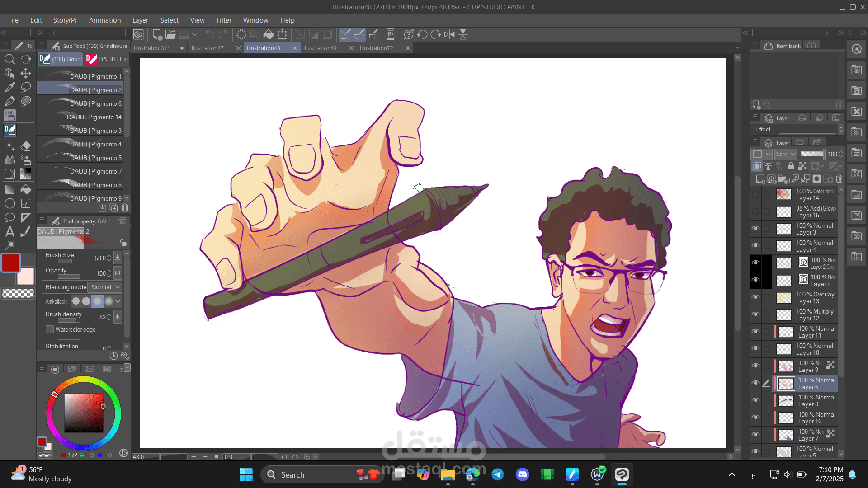The image size is (868, 488).
Task: Select the Fill bucket tool
Action: (x=26, y=189)
